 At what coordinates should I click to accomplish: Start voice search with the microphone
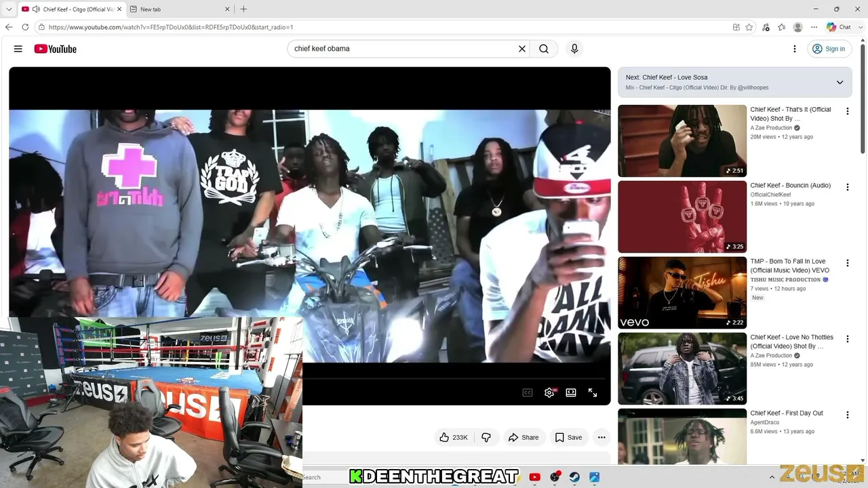[x=574, y=49]
